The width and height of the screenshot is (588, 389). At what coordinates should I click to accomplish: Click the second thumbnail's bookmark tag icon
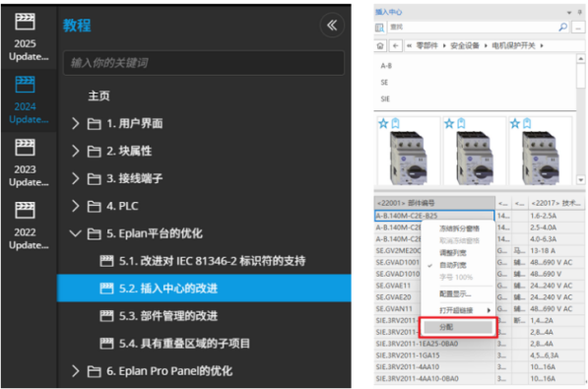pyautogui.click(x=461, y=123)
